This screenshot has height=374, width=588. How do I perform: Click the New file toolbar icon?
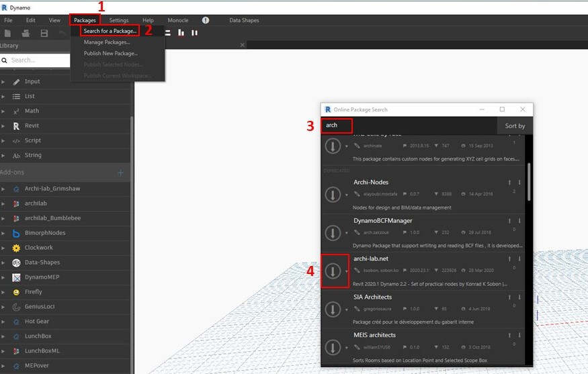click(7, 34)
